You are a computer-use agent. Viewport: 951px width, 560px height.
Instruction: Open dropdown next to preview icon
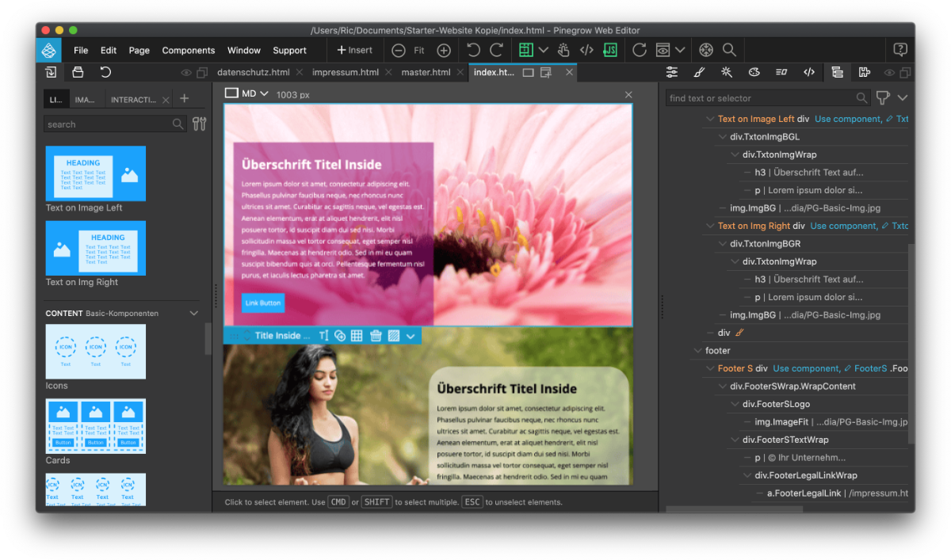(x=680, y=50)
